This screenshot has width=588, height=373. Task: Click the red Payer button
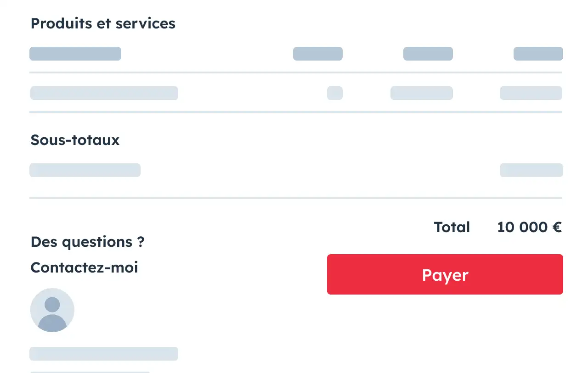[445, 274]
